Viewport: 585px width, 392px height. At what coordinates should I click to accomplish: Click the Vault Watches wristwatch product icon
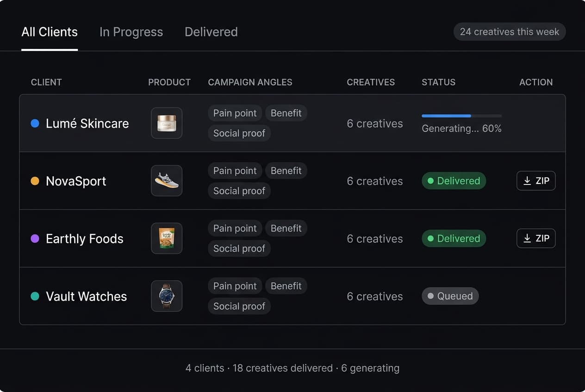(167, 296)
